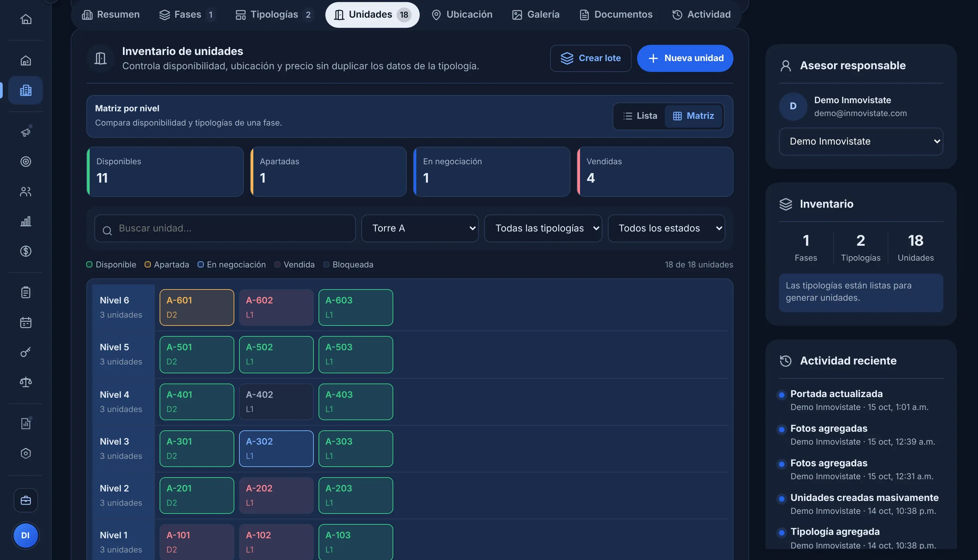This screenshot has width=978, height=560.
Task: Click Unidades creadas masivamente activity entry
Action: point(861,504)
